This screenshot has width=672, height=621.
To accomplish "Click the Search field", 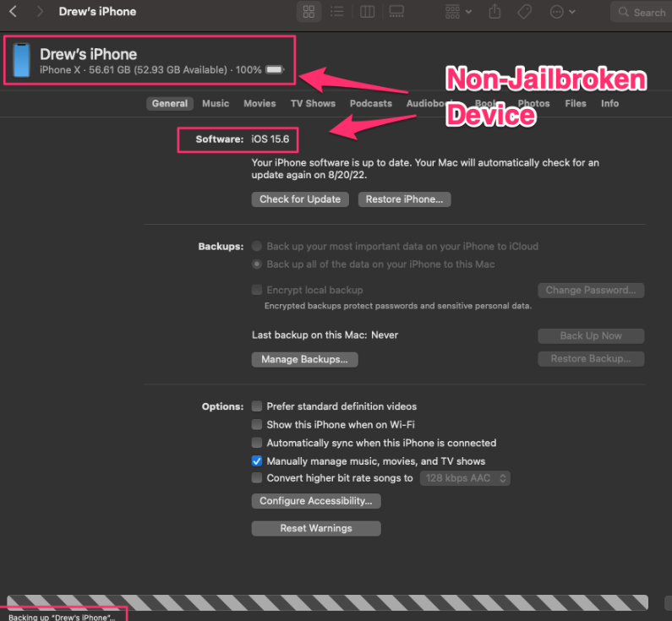I will 642,12.
